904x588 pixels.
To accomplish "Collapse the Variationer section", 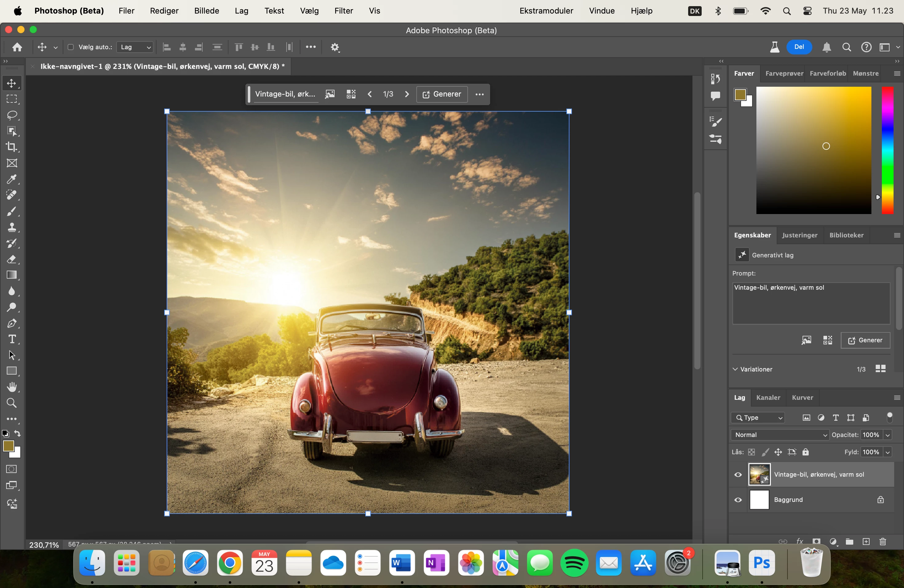I will tap(735, 369).
